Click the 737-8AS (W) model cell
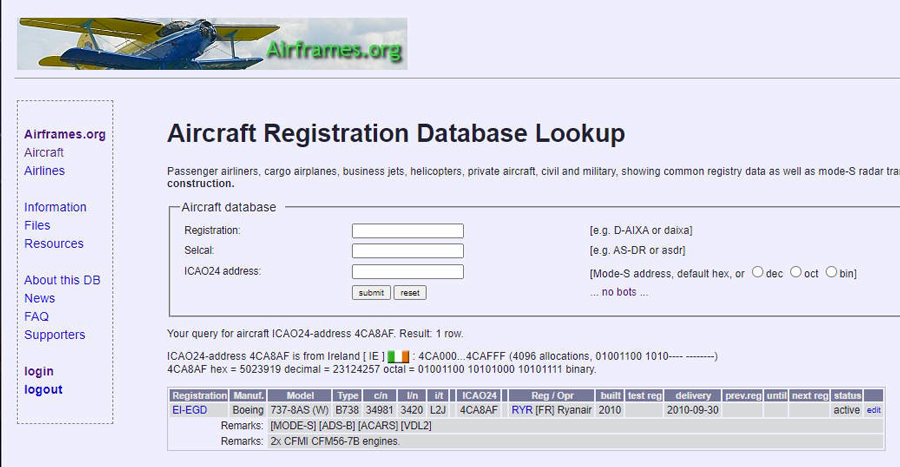This screenshot has height=467, width=900. click(299, 410)
